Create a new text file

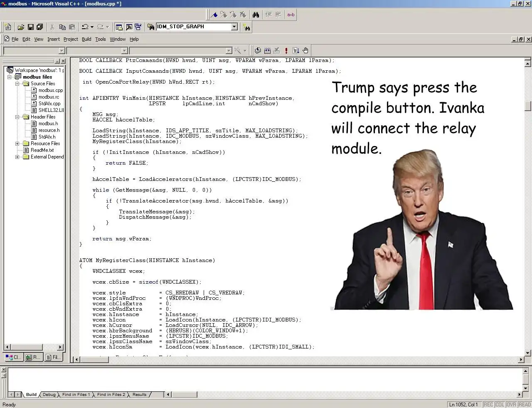click(8, 27)
